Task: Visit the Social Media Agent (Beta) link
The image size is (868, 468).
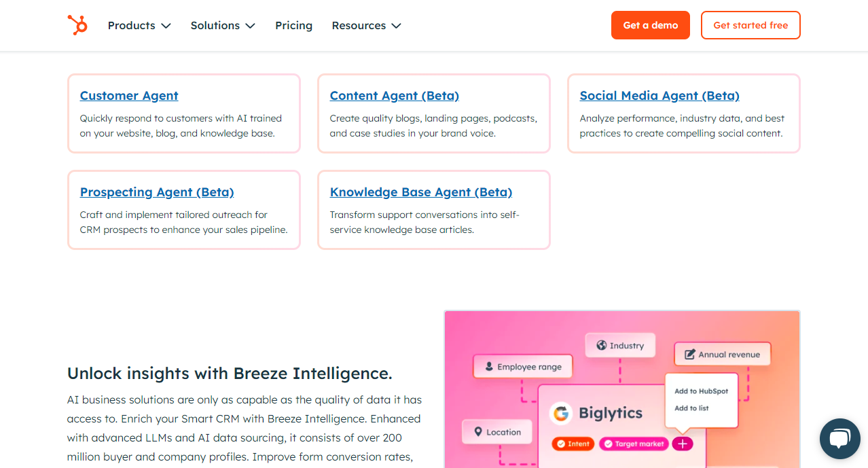Action: pyautogui.click(x=659, y=96)
